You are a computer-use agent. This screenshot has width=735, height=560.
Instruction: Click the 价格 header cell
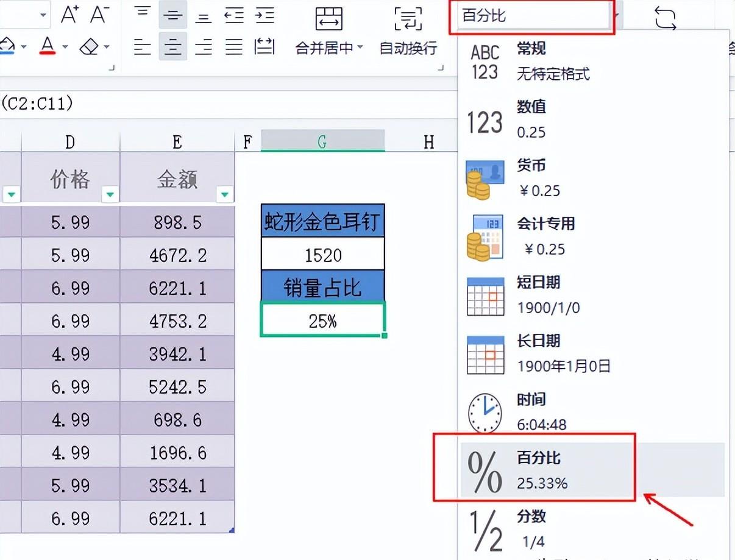[x=71, y=178]
